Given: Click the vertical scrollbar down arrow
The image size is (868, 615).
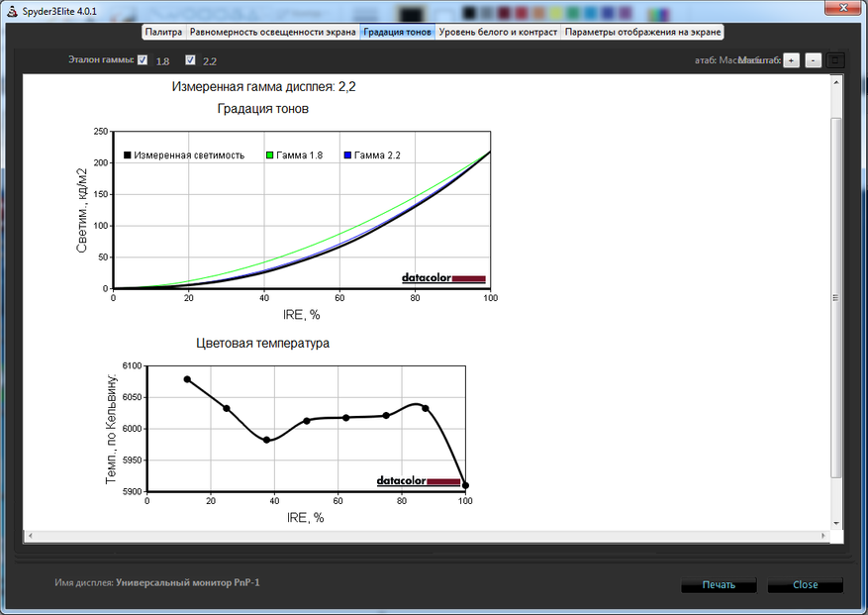Looking at the screenshot, I should point(836,523).
